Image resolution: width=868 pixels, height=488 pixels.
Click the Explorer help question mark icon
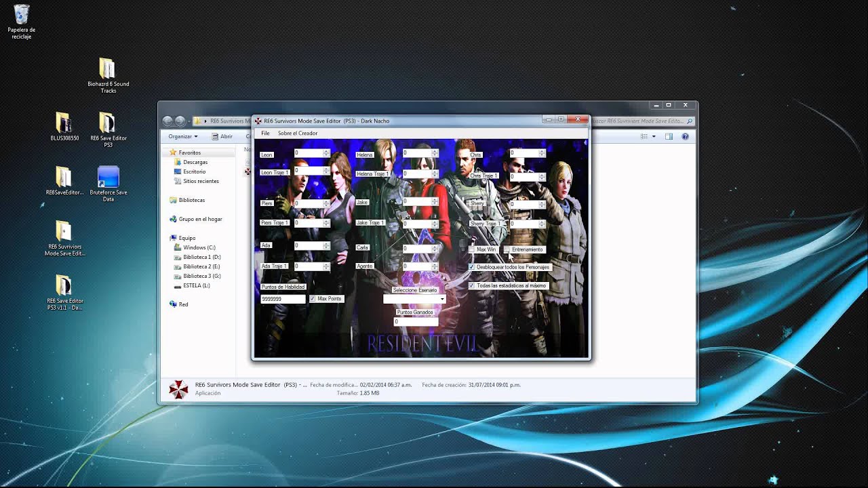685,136
